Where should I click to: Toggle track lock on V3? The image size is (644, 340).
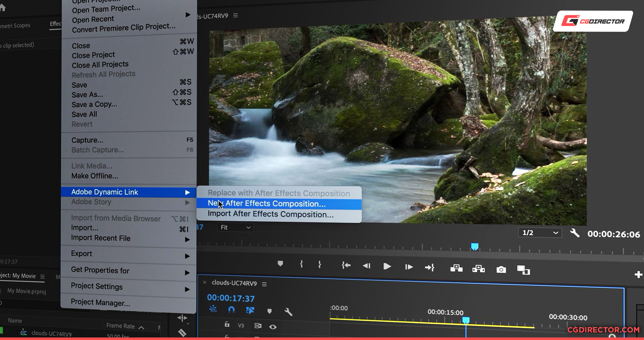pyautogui.click(x=227, y=324)
